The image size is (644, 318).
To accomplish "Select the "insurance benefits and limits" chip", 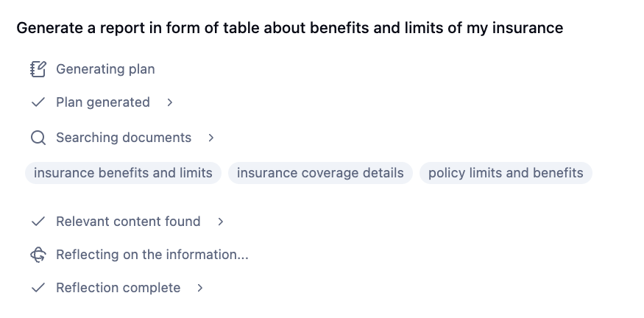I will (123, 173).
